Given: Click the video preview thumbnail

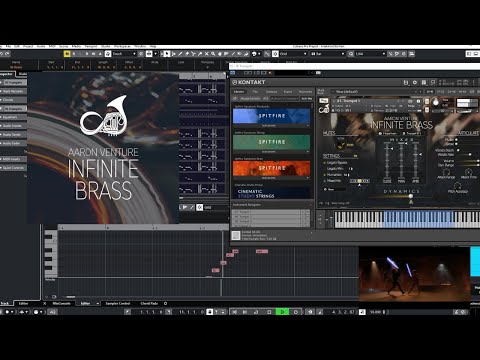Looking at the screenshot, I should coord(414,274).
